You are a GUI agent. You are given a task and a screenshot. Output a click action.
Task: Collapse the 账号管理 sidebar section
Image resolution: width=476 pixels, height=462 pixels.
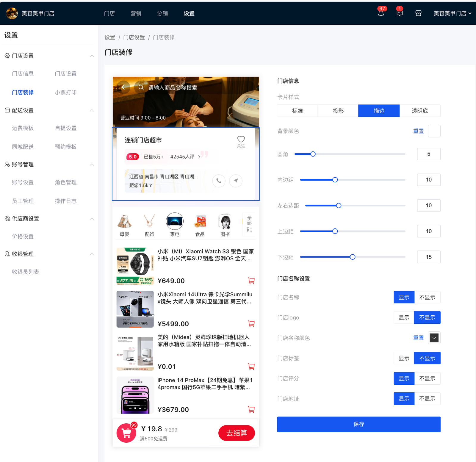tap(92, 165)
